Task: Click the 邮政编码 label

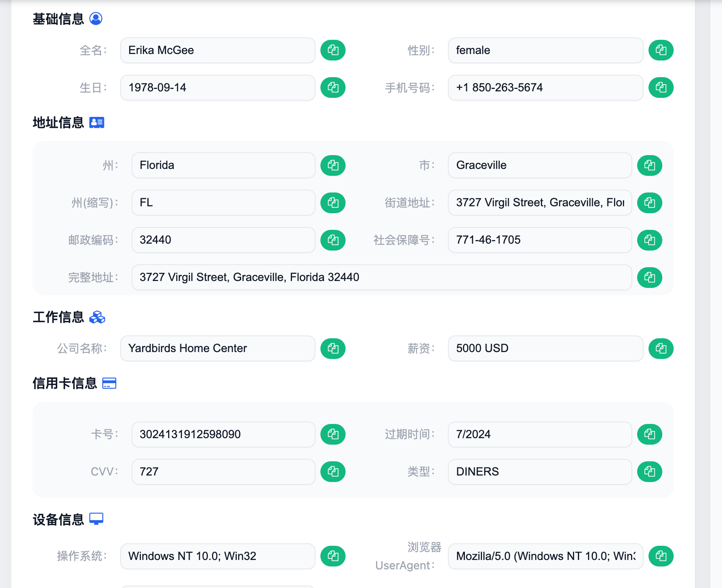Action: [93, 240]
